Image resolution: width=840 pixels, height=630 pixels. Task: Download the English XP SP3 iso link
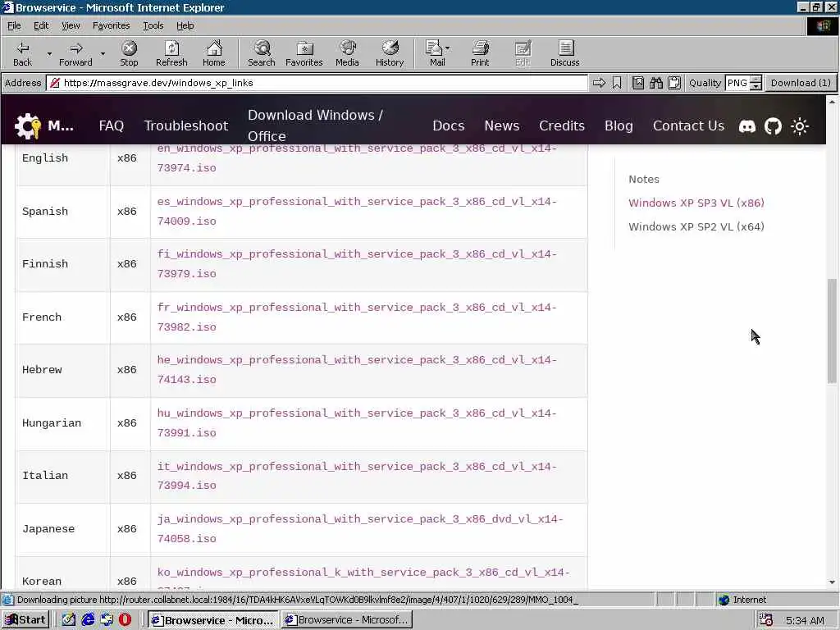(x=357, y=158)
